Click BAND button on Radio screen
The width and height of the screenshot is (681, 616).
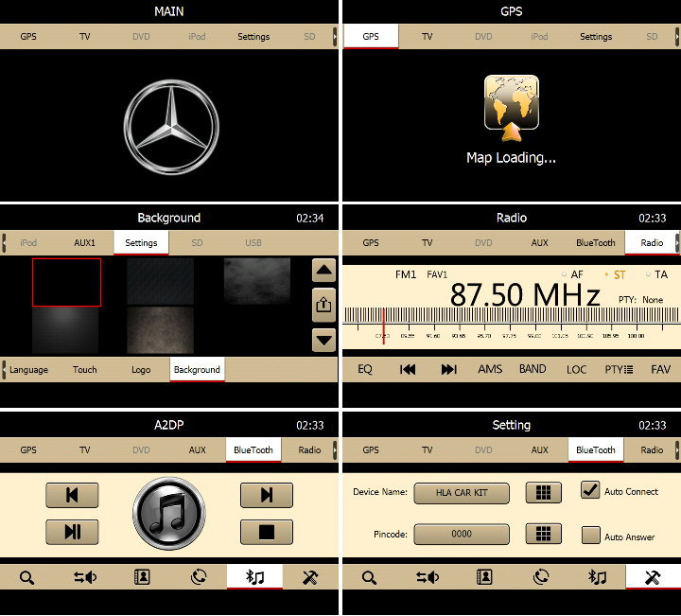[x=533, y=369]
